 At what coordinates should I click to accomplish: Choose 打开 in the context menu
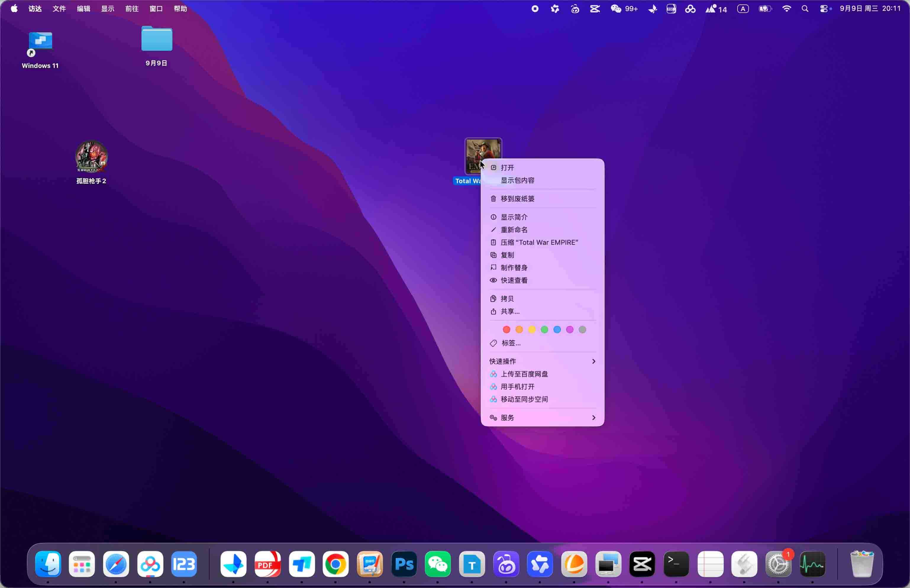click(542, 168)
